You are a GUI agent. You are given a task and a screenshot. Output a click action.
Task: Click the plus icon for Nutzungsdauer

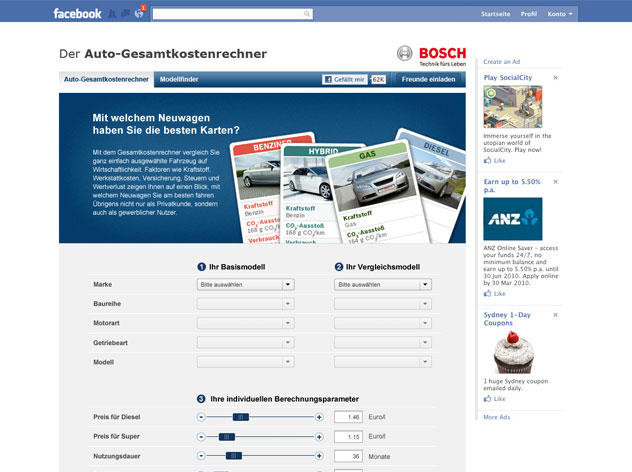(x=319, y=456)
